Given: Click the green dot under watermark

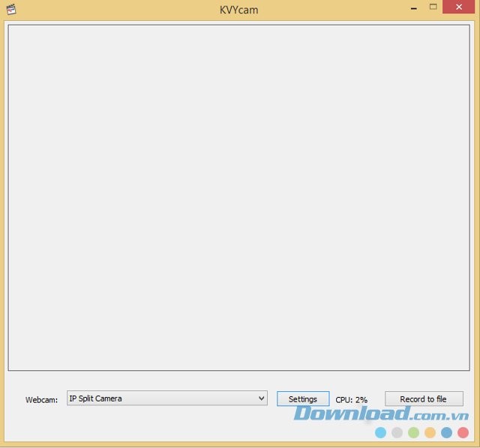Looking at the screenshot, I should point(413,432).
